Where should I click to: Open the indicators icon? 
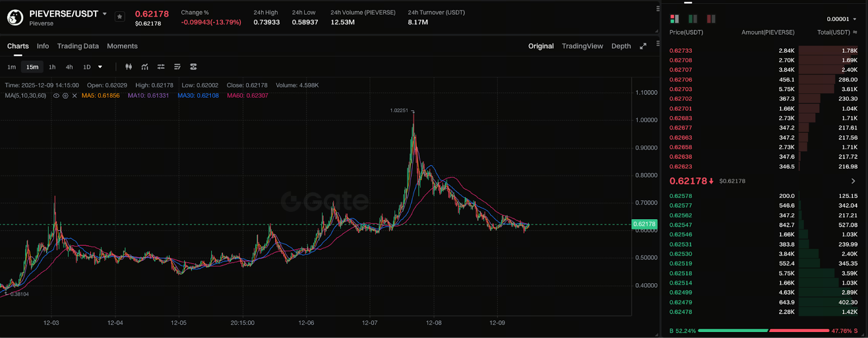[x=145, y=67]
